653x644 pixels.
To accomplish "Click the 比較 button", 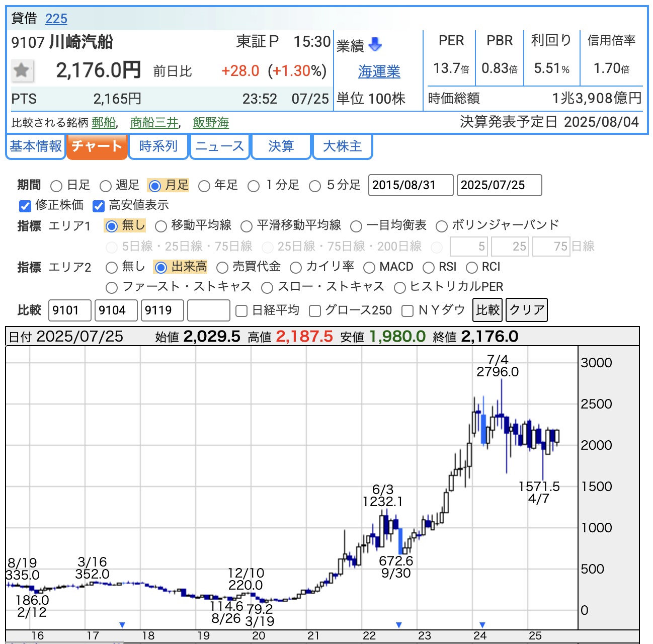I will [488, 310].
